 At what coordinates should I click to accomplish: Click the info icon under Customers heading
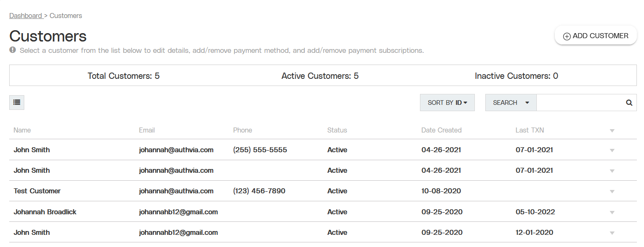[x=13, y=50]
